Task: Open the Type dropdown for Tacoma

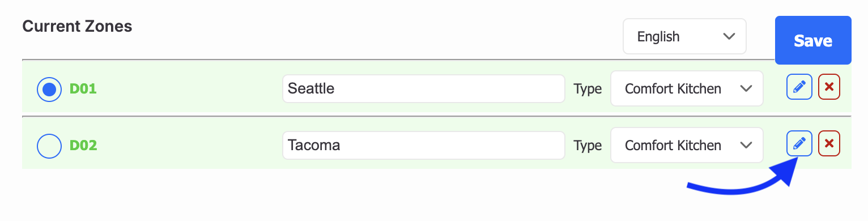Action: 687,145
